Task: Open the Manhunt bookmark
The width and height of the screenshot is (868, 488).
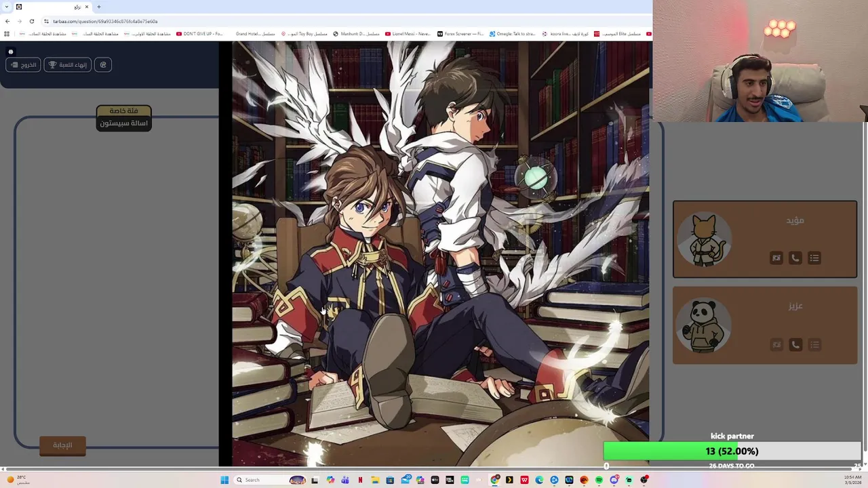Action: click(x=356, y=33)
